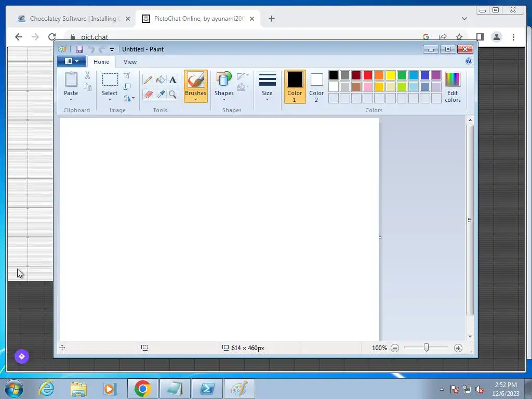Open Internet Explorer from taskbar

46,389
